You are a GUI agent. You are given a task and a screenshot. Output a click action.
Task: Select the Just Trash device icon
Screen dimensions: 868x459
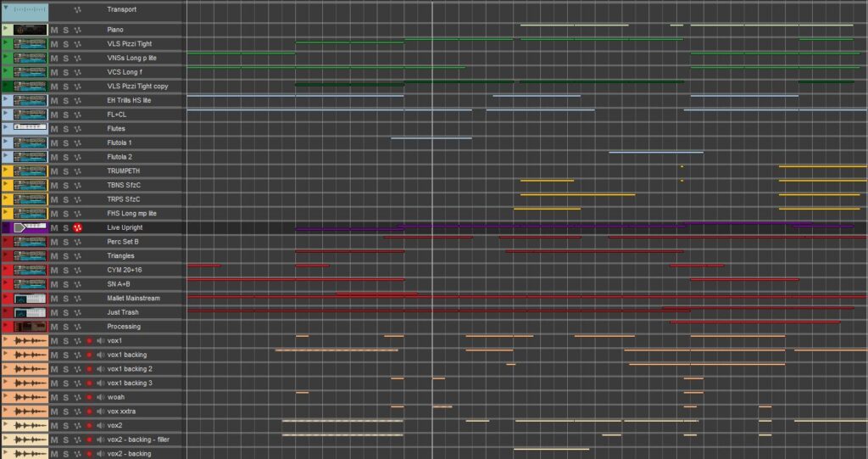coord(30,313)
